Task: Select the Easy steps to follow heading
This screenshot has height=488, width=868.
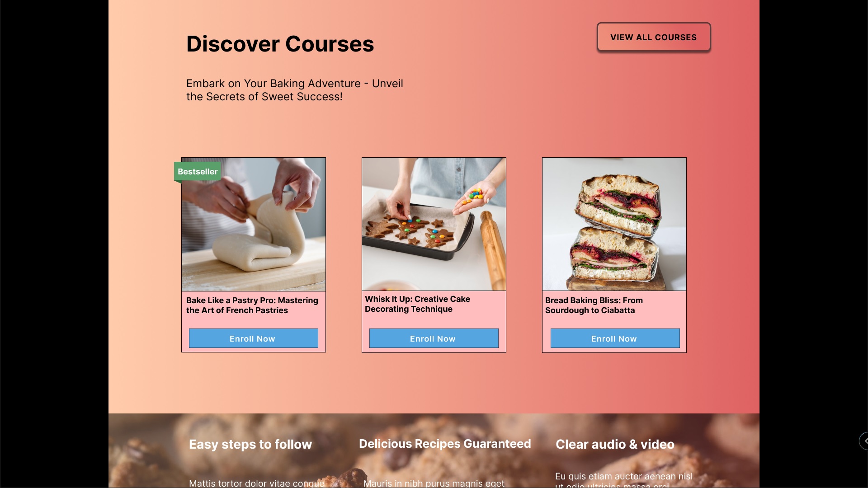Action: pos(250,445)
